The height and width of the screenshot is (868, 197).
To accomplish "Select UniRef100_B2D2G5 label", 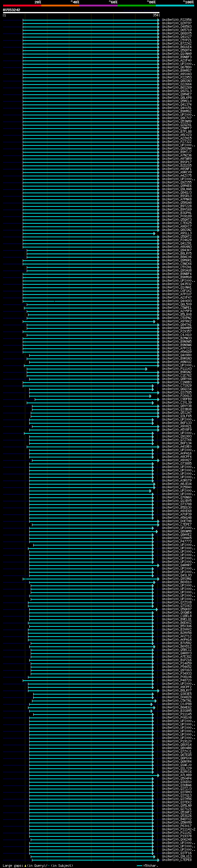I will 176,165.
